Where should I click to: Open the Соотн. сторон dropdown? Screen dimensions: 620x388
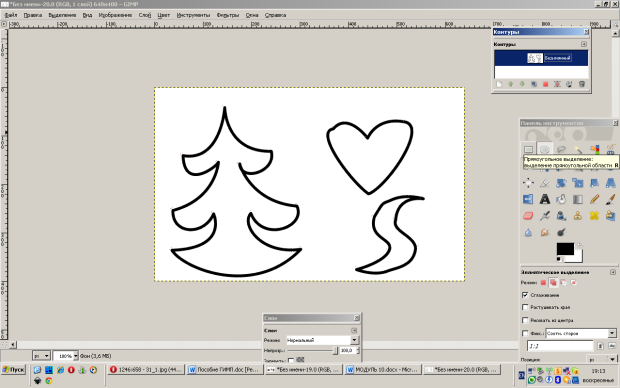(581, 333)
